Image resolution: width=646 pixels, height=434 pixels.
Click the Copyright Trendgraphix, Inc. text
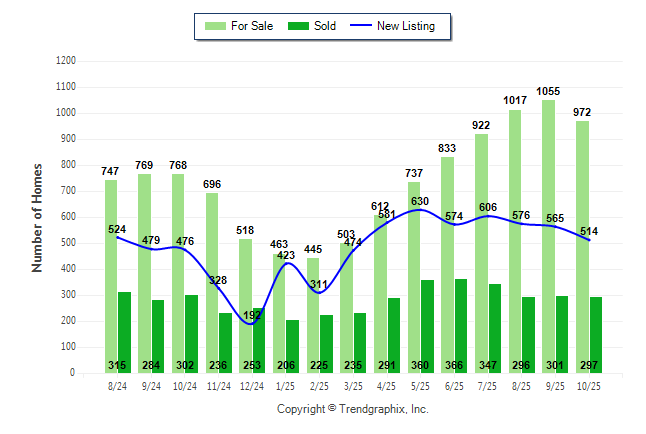[x=352, y=410]
